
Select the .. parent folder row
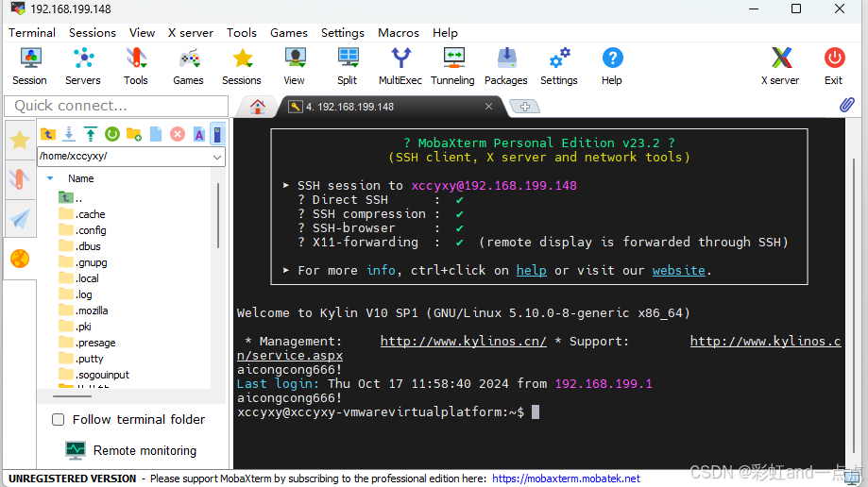(71, 197)
